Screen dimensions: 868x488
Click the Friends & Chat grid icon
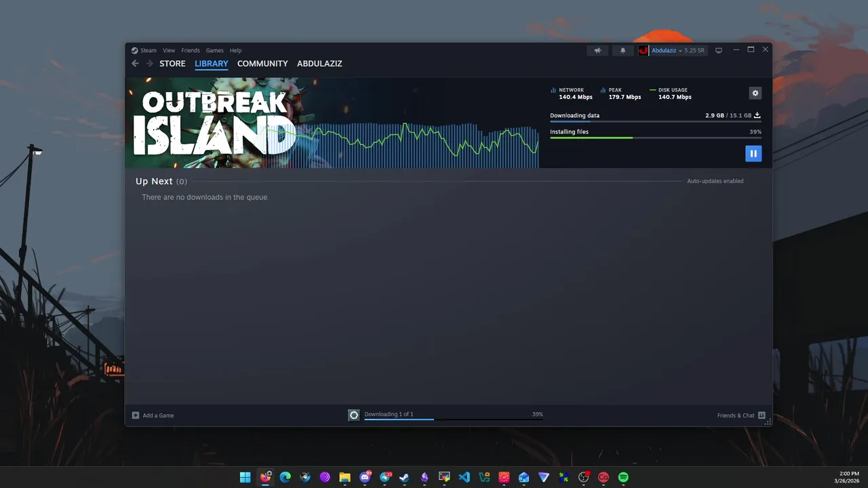(x=762, y=415)
